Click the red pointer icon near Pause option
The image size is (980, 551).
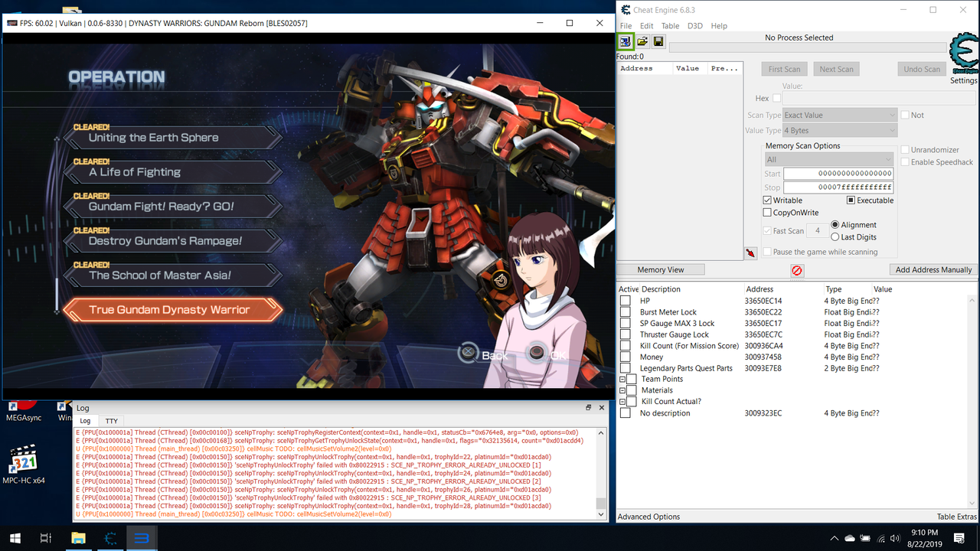click(750, 252)
